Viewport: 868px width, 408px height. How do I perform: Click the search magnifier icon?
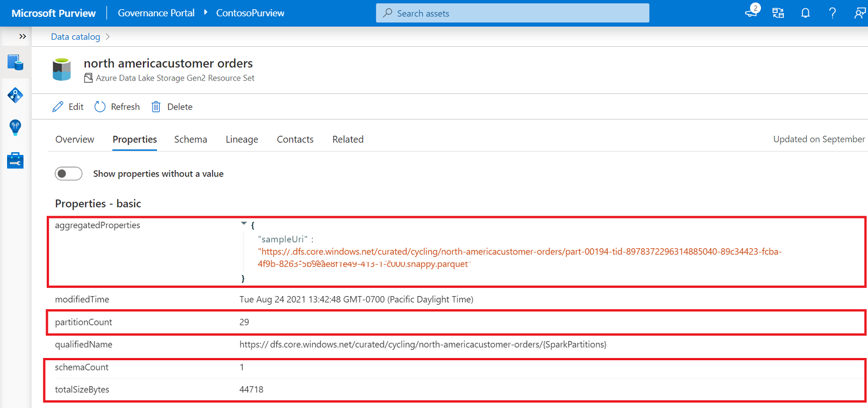[x=387, y=13]
